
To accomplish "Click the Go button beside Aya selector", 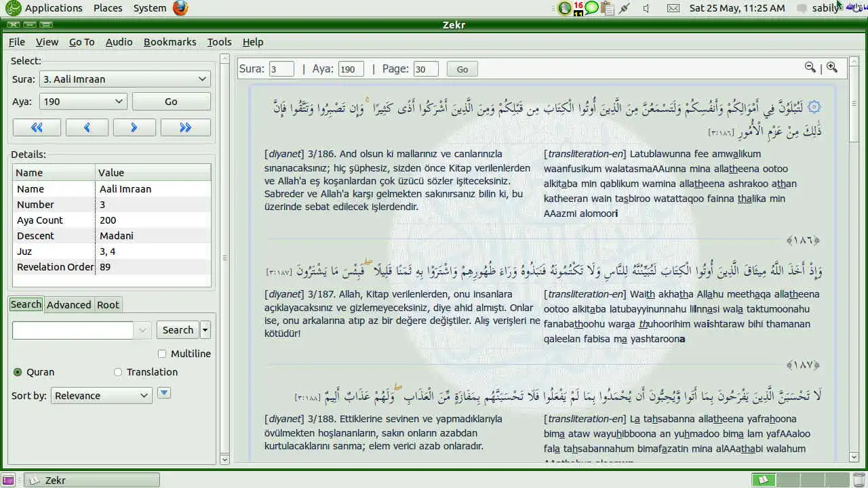I will click(171, 102).
